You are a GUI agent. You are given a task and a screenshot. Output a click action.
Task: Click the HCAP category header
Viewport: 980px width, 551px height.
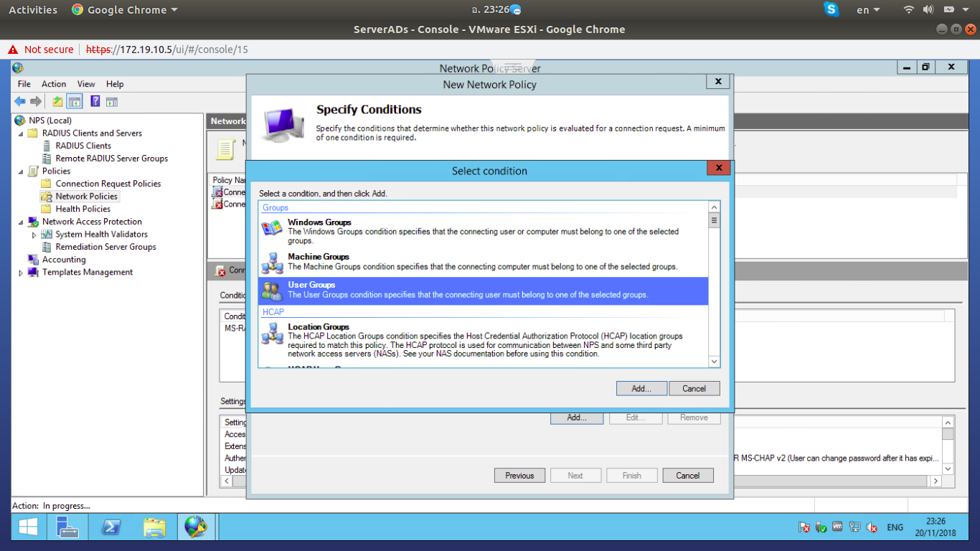273,312
